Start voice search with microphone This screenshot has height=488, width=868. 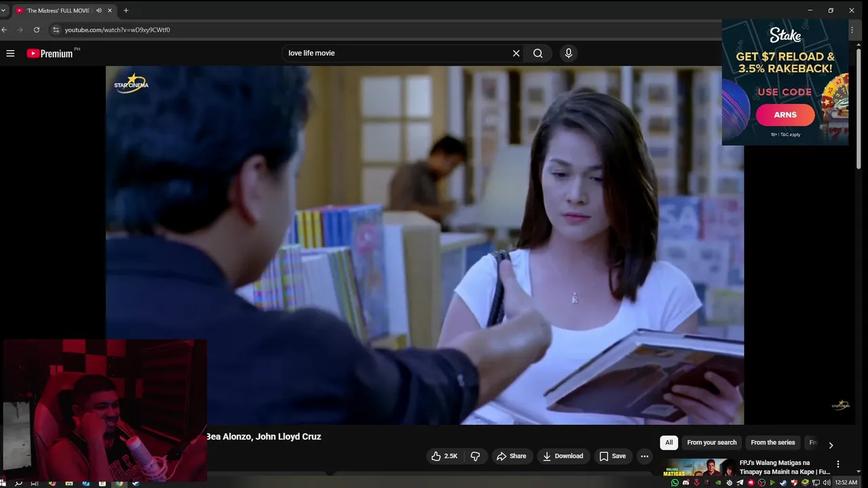click(x=568, y=53)
